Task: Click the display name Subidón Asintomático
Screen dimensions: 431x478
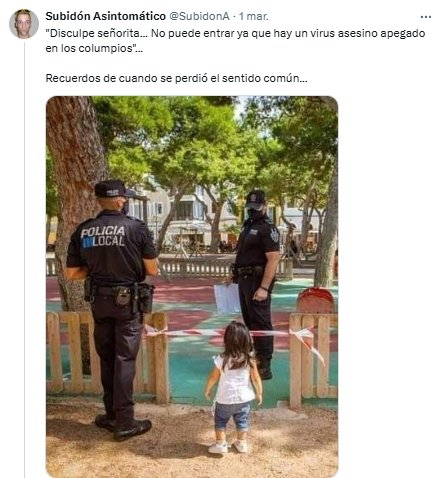Action: [105, 16]
